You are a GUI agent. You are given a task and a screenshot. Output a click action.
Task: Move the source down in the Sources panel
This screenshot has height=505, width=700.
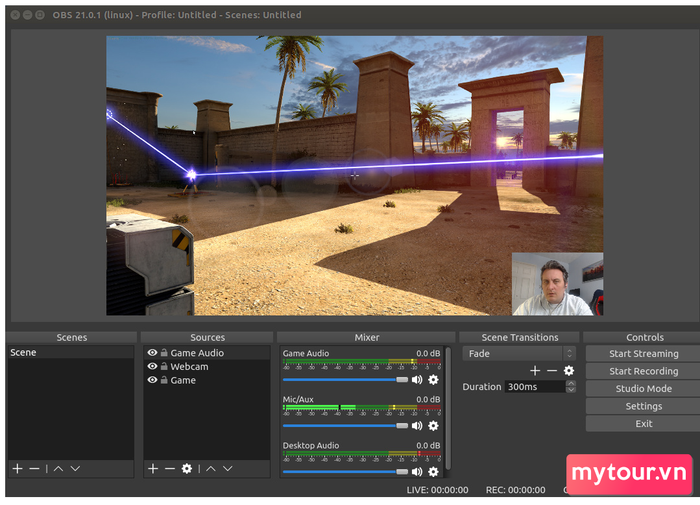coord(228,468)
